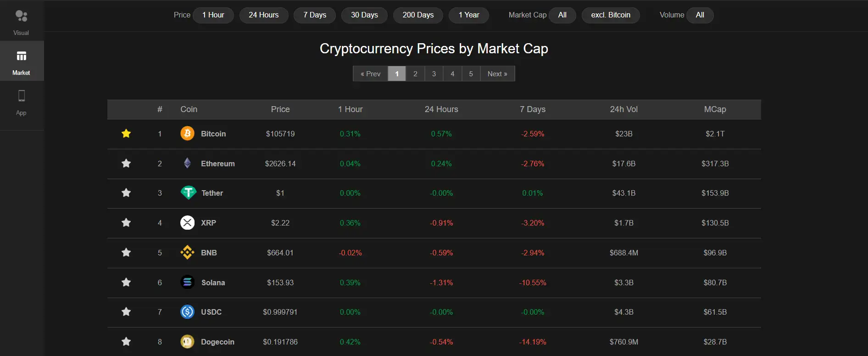Select the 24 Hours price filter

click(263, 15)
